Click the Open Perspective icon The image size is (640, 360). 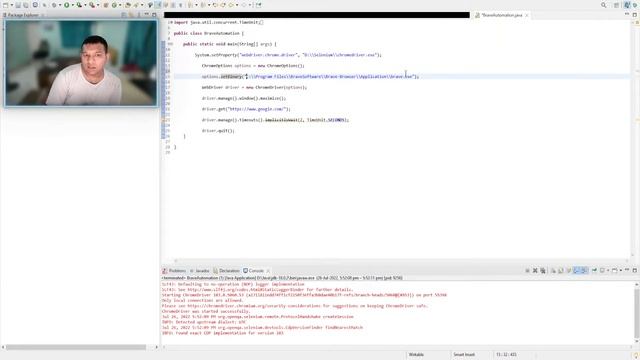pos(617,5)
